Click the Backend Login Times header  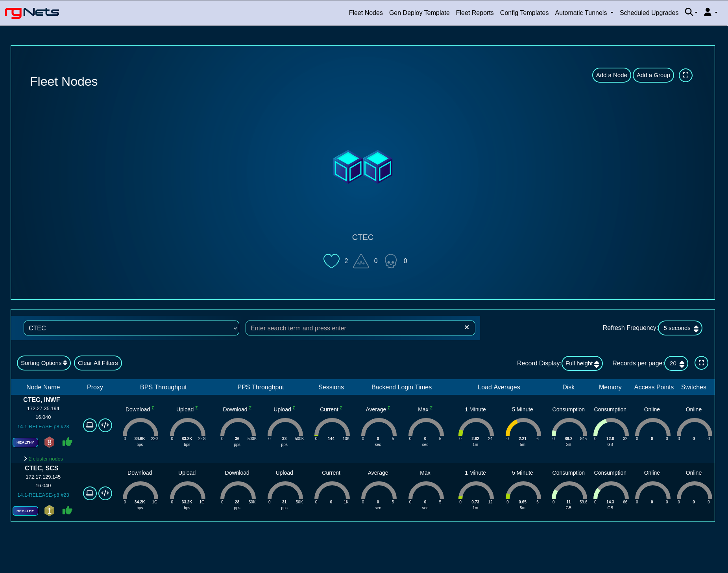(401, 387)
